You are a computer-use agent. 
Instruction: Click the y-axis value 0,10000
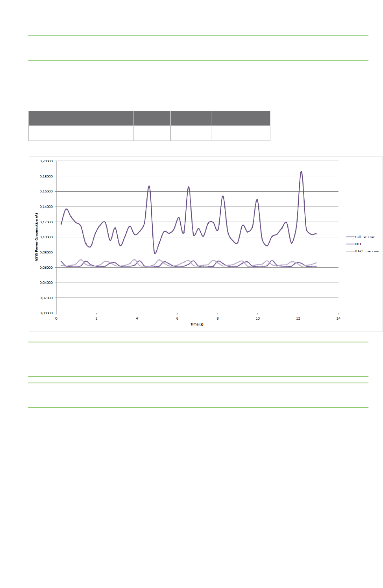[x=46, y=237]
